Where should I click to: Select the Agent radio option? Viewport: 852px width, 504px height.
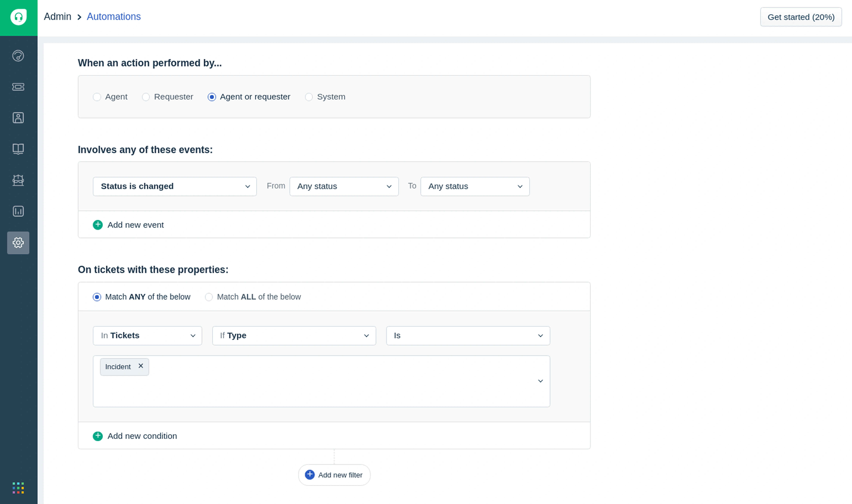tap(97, 97)
